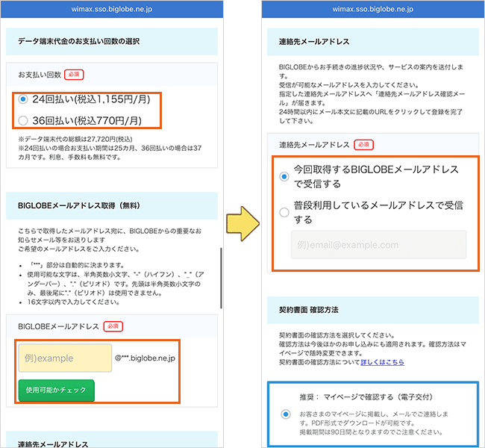
Task: Open the 詳しくはこちら link
Action: point(382,362)
